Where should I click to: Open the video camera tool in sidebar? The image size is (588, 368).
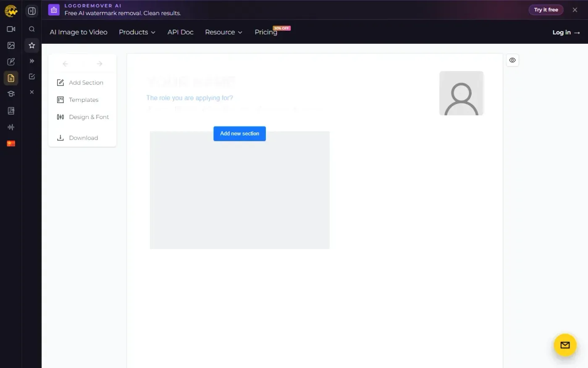coord(11,29)
